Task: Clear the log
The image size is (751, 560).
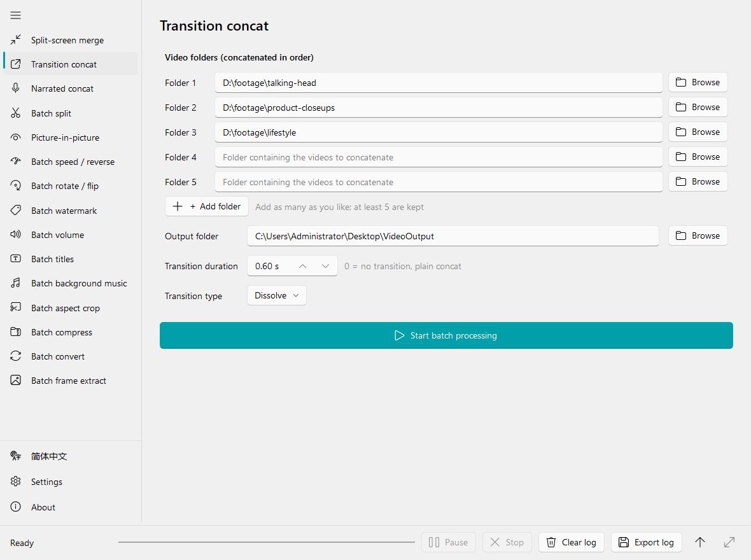Action: pyautogui.click(x=572, y=542)
